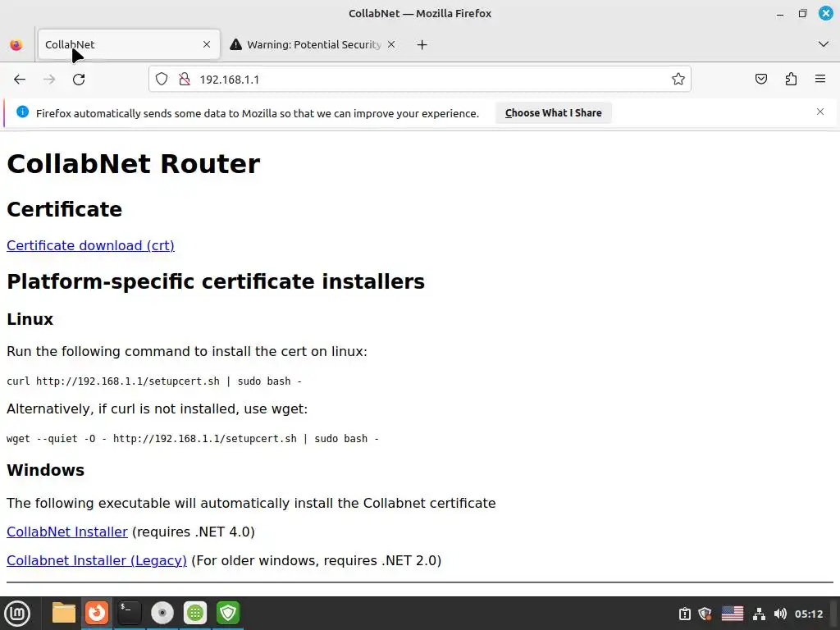Viewport: 840px width, 630px height.
Task: Open the Certificate download (crt) link
Action: point(90,245)
